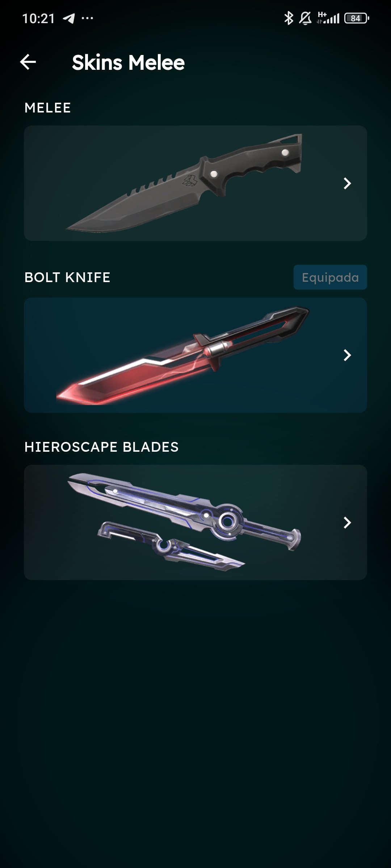The width and height of the screenshot is (391, 868).
Task: Tap the smaller Hieroscape dagger image
Action: pyautogui.click(x=171, y=546)
